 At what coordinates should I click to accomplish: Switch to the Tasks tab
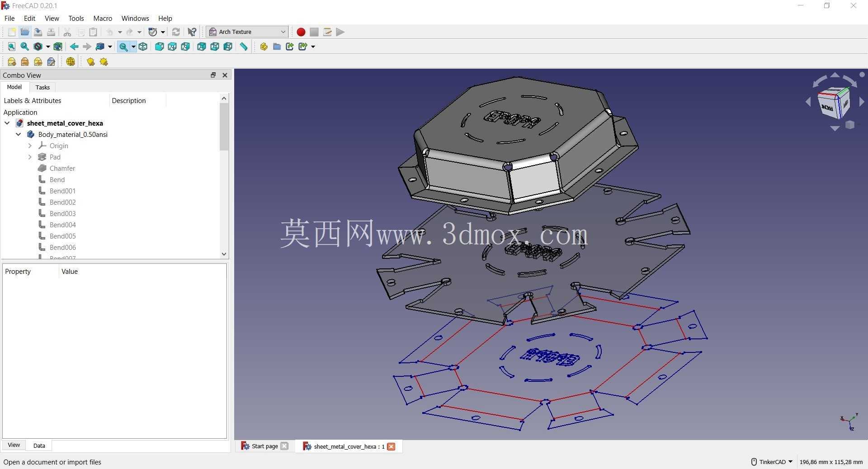[42, 87]
